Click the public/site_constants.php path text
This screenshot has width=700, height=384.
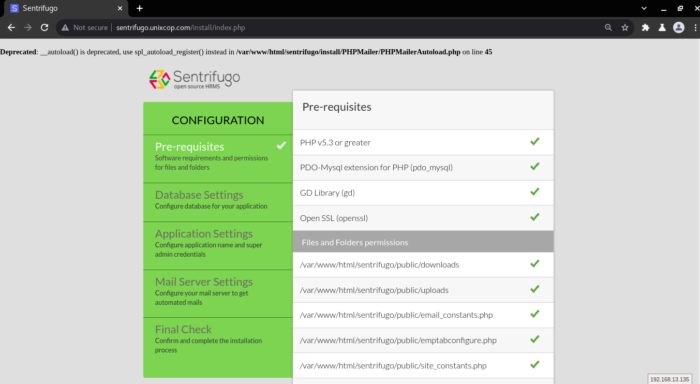tap(393, 366)
